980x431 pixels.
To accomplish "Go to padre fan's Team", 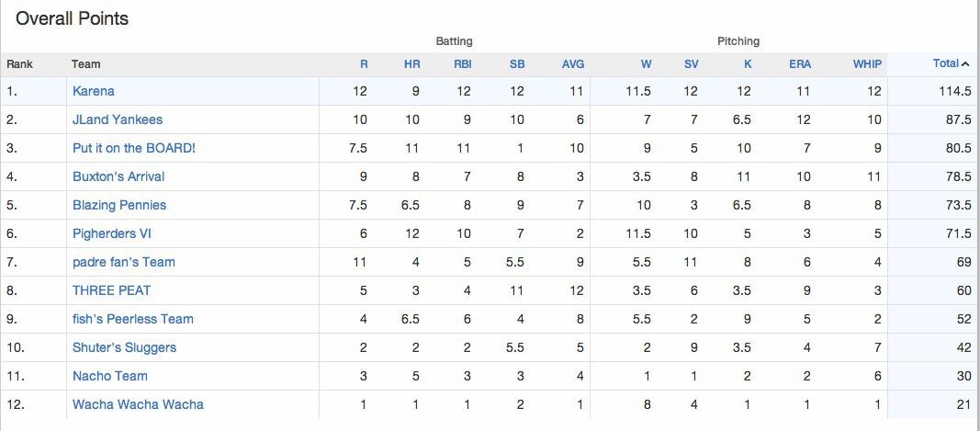I will point(123,262).
